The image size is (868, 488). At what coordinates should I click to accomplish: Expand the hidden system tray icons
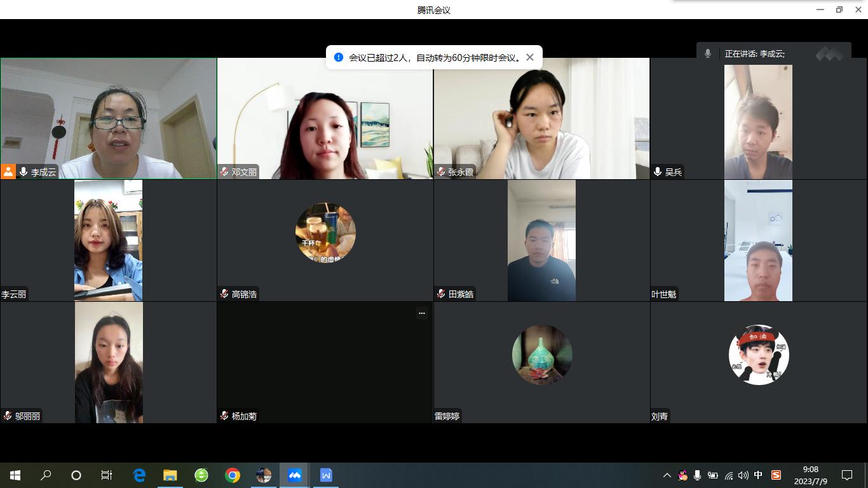click(667, 475)
